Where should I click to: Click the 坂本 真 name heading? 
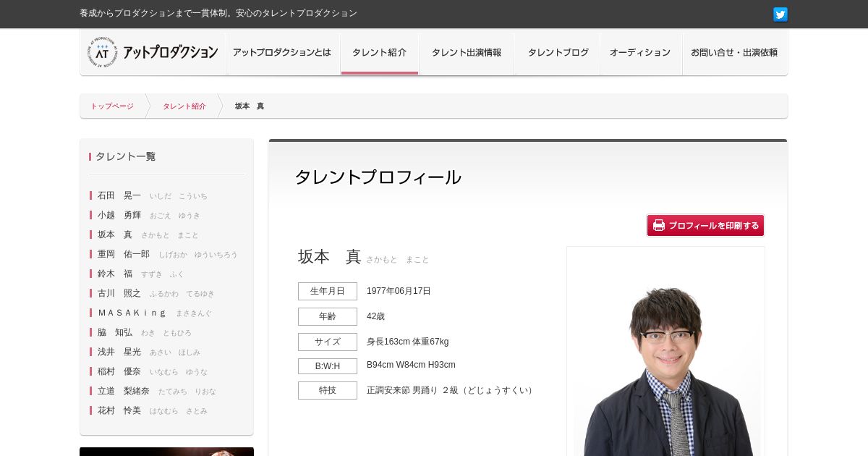click(329, 256)
